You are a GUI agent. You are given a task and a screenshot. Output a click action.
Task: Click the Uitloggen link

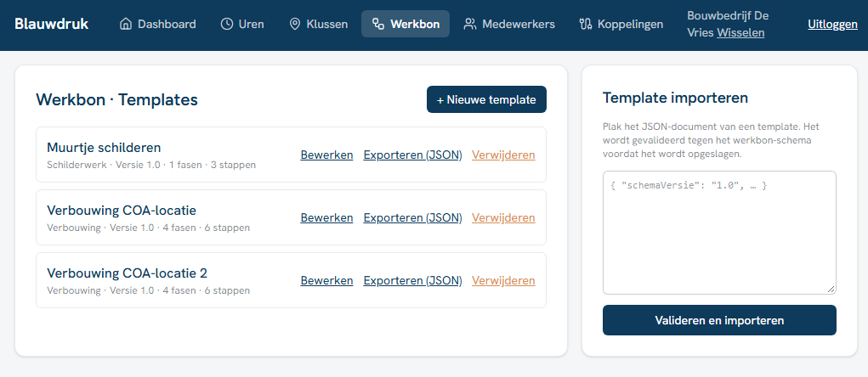click(832, 24)
